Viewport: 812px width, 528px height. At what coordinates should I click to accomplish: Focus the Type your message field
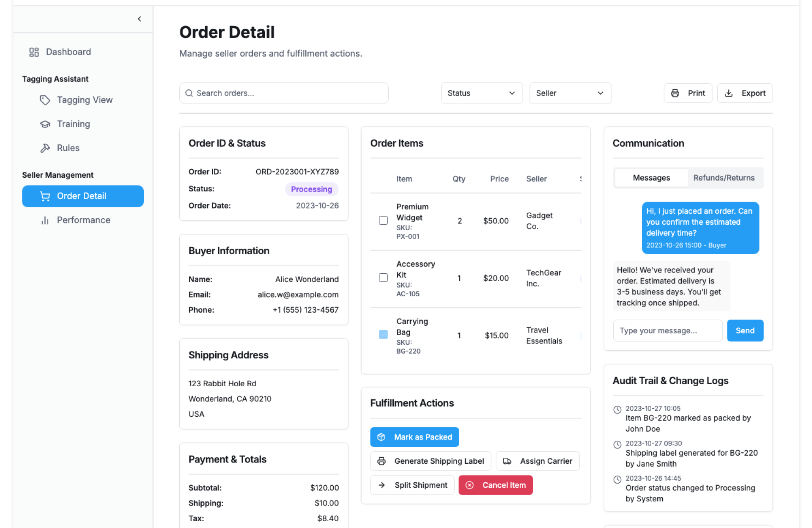[x=667, y=331]
